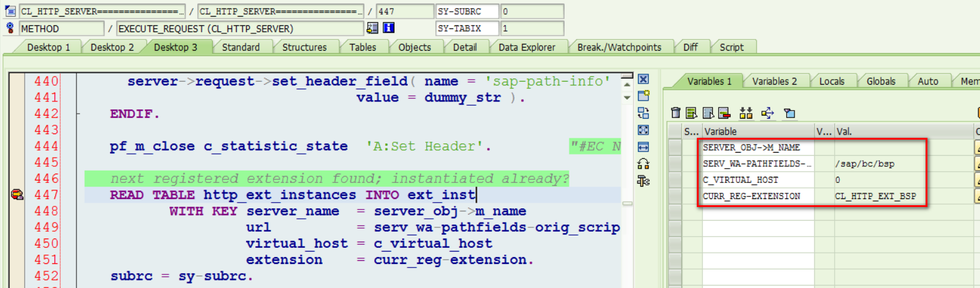Image resolution: width=980 pixels, height=288 pixels.
Task: Click the Val. column header
Action: coord(903,131)
